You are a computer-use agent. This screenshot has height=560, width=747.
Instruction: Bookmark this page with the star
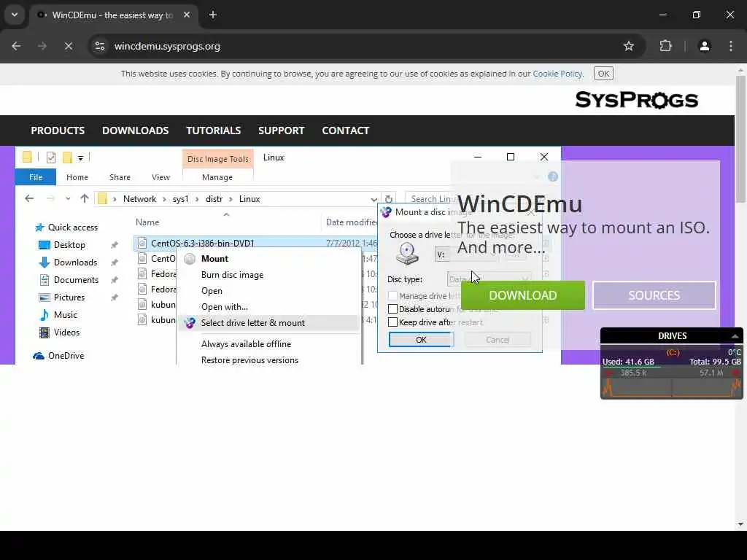629,46
